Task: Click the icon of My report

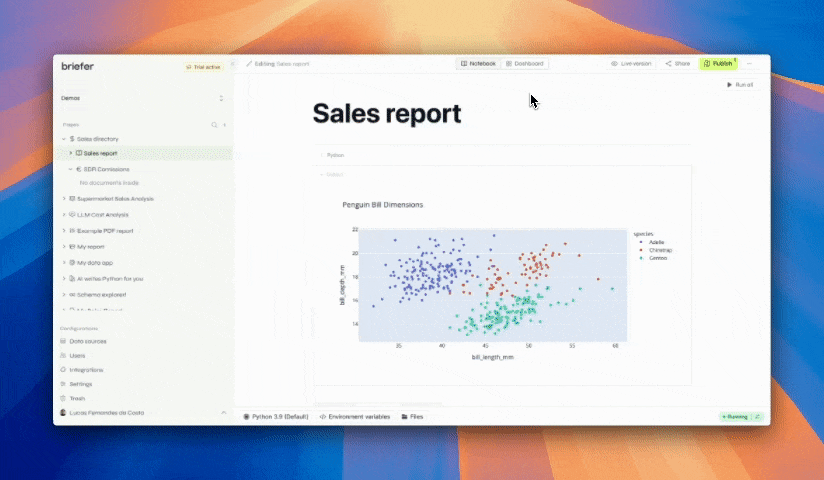Action: coord(72,247)
